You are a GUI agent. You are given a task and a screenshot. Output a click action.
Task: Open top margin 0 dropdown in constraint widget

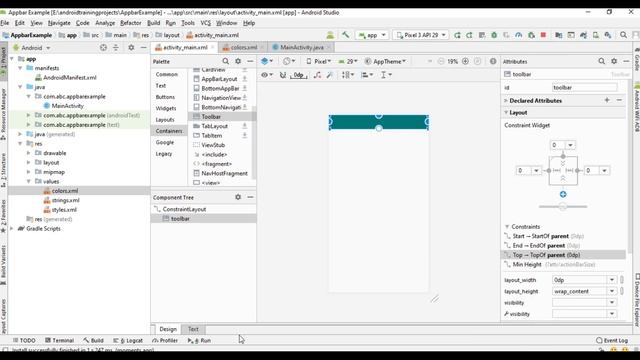(570, 145)
